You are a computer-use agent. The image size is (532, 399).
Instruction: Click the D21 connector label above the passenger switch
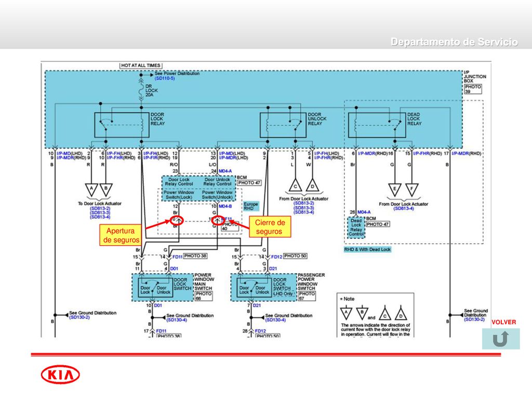(x=273, y=269)
